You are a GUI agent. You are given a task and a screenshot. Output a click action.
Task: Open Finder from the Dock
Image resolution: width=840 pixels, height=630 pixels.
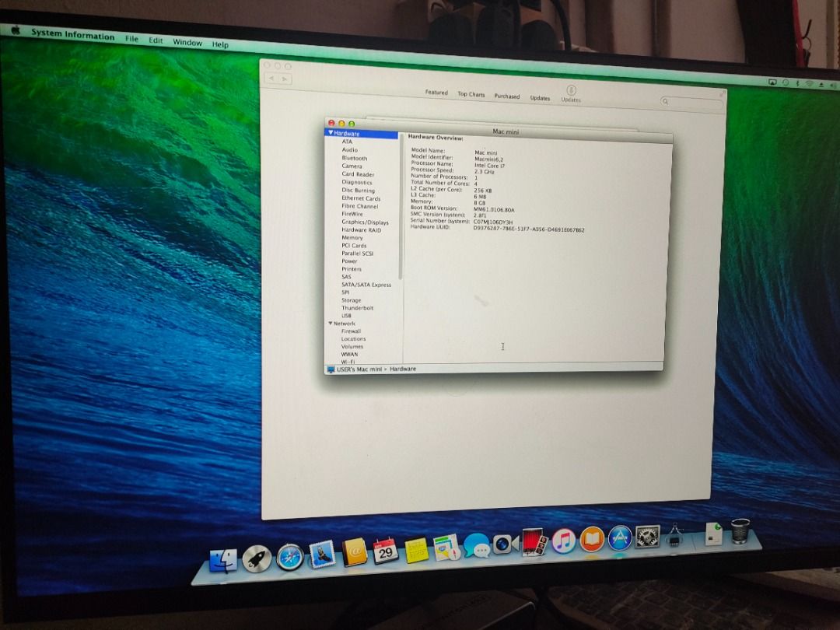[223, 559]
